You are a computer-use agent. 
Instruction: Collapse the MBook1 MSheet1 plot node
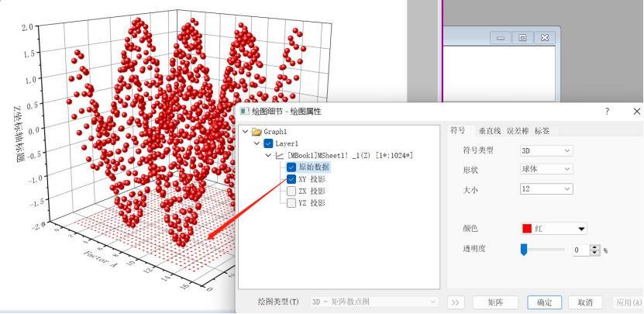click(x=268, y=155)
